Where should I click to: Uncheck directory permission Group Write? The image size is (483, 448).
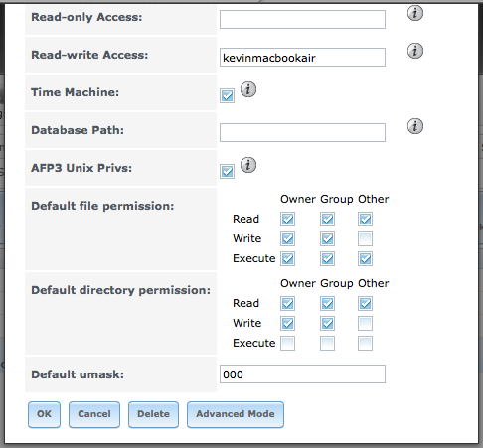point(327,323)
